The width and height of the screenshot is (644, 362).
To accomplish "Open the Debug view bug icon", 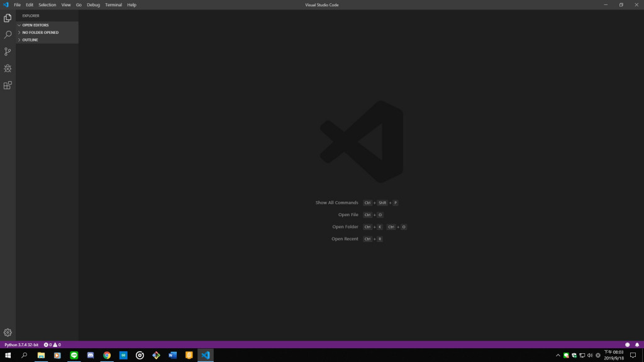I will pos(8,69).
